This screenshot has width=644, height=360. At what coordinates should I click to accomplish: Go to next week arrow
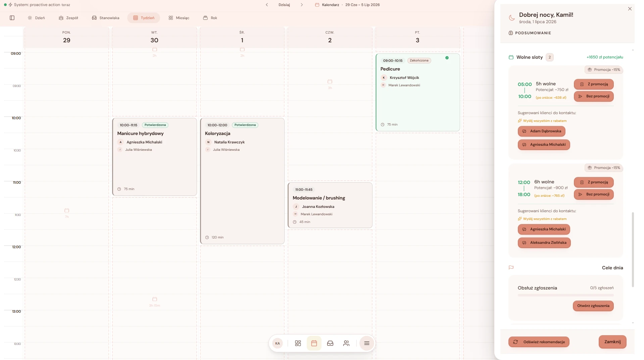click(x=302, y=5)
